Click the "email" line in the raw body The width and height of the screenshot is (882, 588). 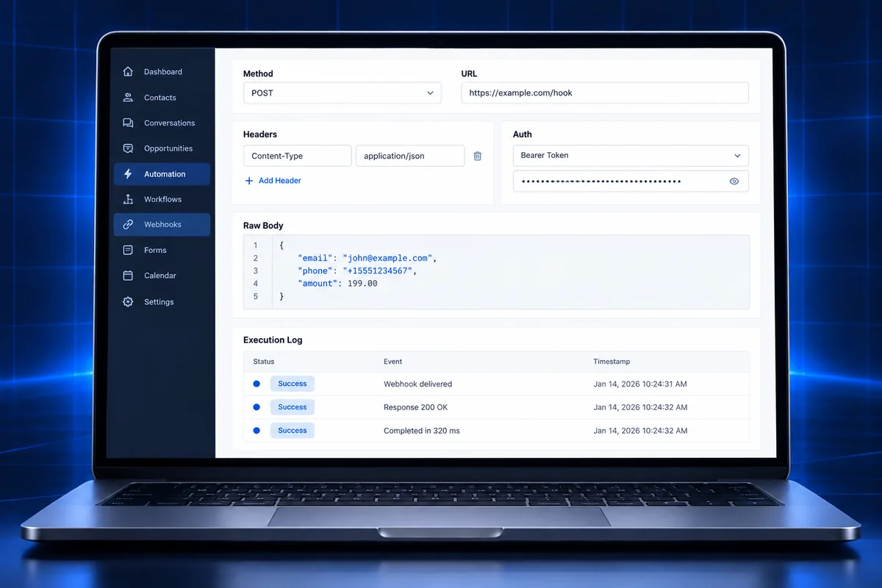pyautogui.click(x=367, y=259)
